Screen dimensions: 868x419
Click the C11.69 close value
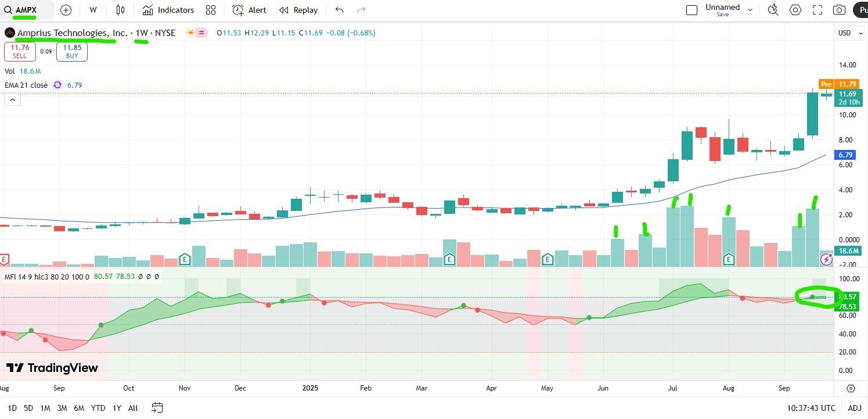pyautogui.click(x=311, y=33)
